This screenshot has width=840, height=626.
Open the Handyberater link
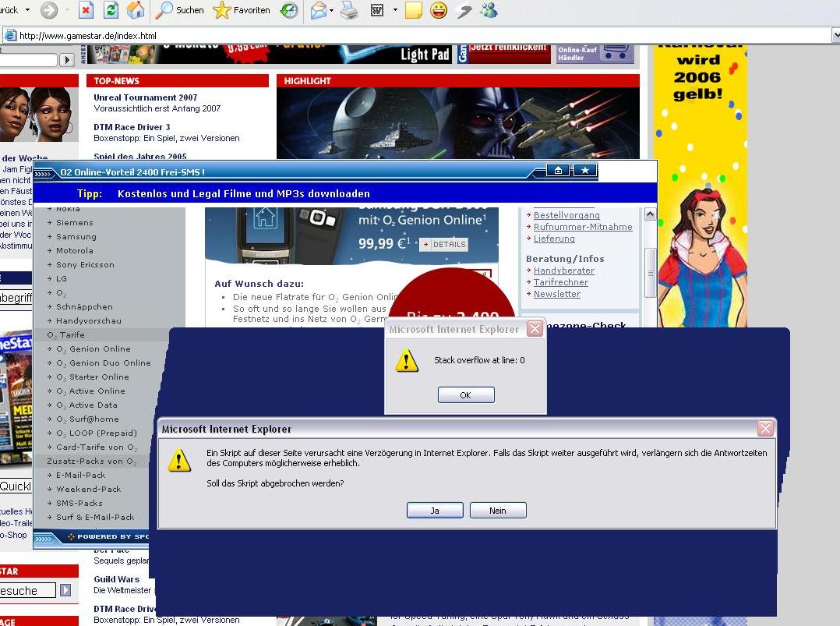[563, 271]
